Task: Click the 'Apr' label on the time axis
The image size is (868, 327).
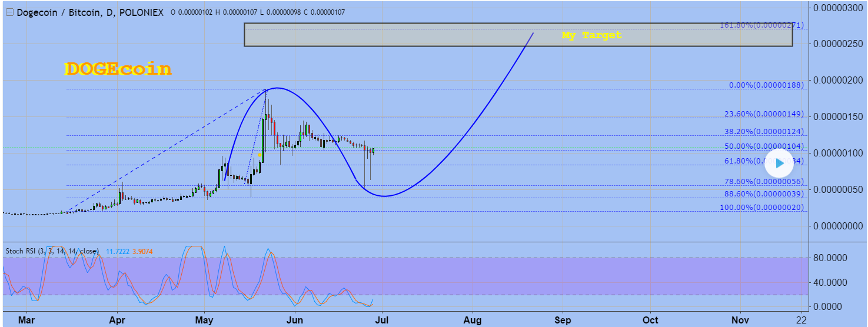Action: [117, 320]
